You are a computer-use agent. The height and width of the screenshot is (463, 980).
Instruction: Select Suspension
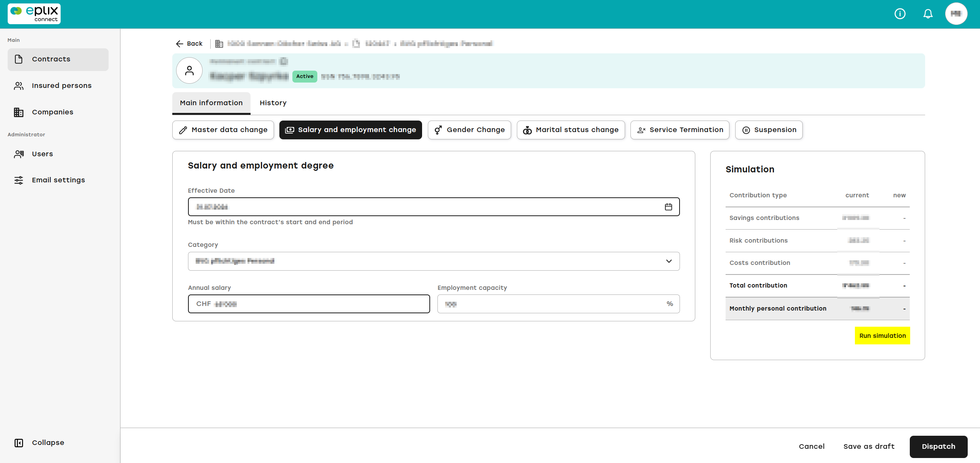click(769, 130)
